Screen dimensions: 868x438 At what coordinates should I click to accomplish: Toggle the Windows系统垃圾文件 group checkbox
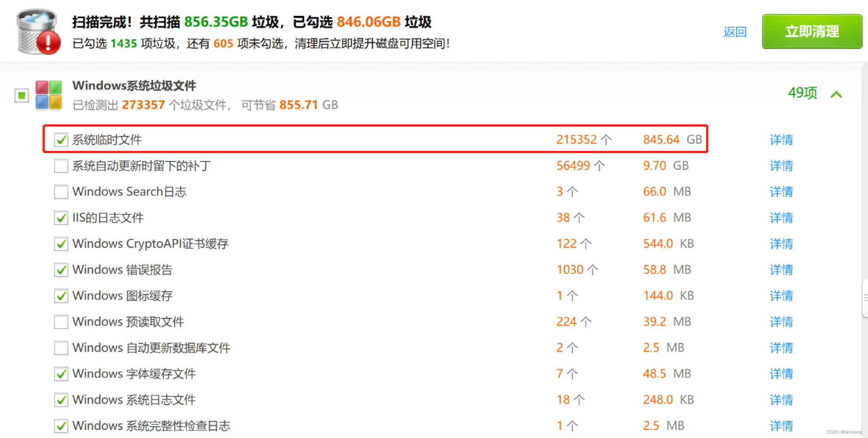tap(22, 95)
